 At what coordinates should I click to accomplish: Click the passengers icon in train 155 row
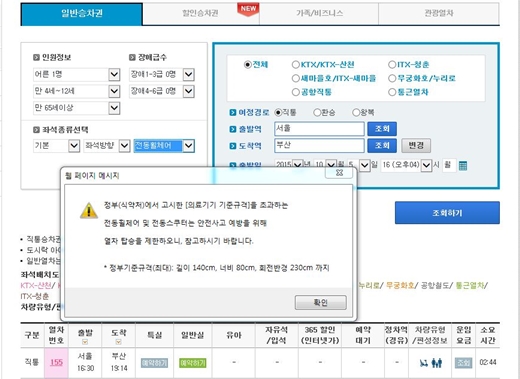coord(437,363)
